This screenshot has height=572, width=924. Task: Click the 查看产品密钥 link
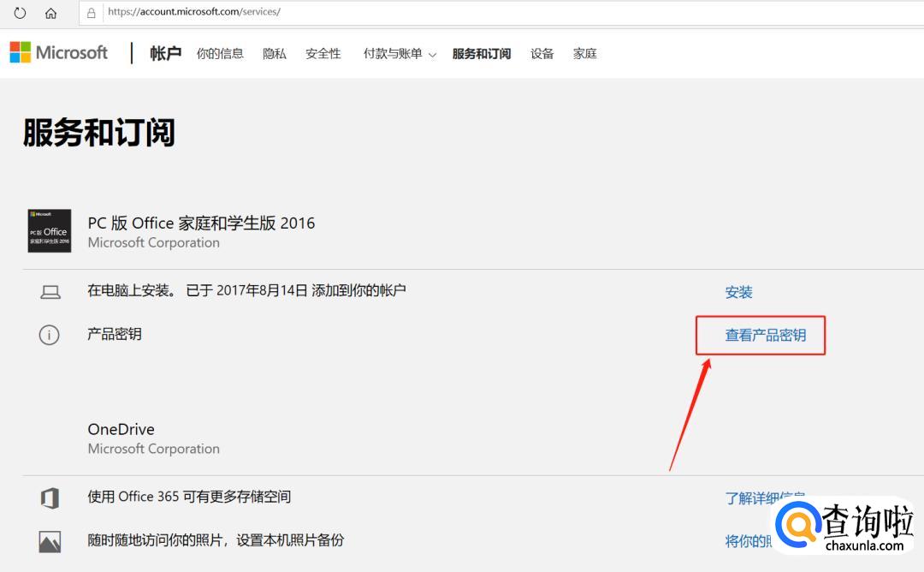(x=766, y=336)
